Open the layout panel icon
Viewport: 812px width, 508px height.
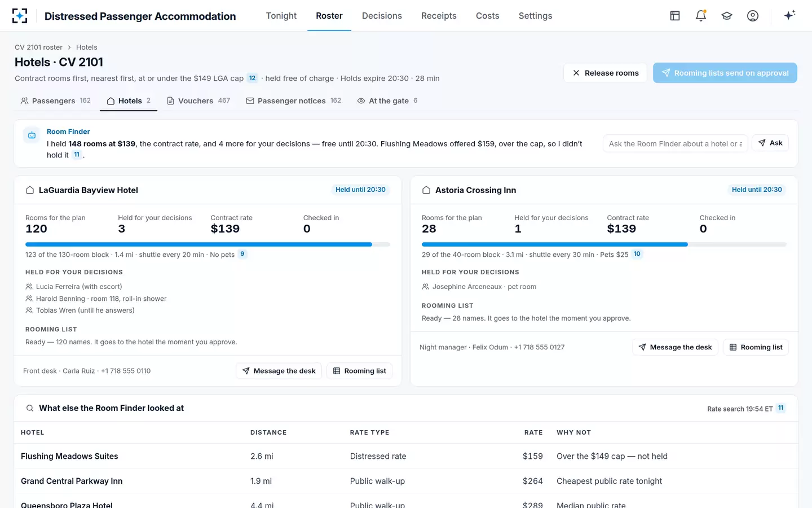click(x=675, y=16)
